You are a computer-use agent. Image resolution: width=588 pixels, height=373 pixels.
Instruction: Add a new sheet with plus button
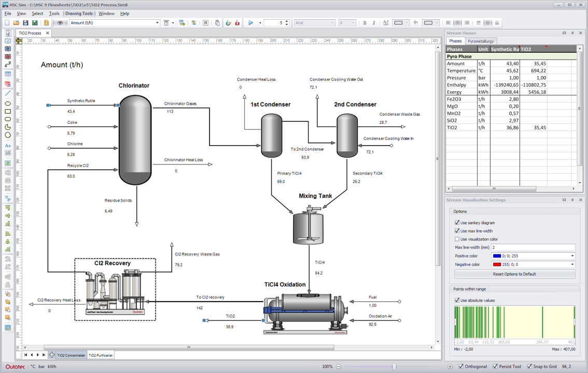click(x=52, y=355)
